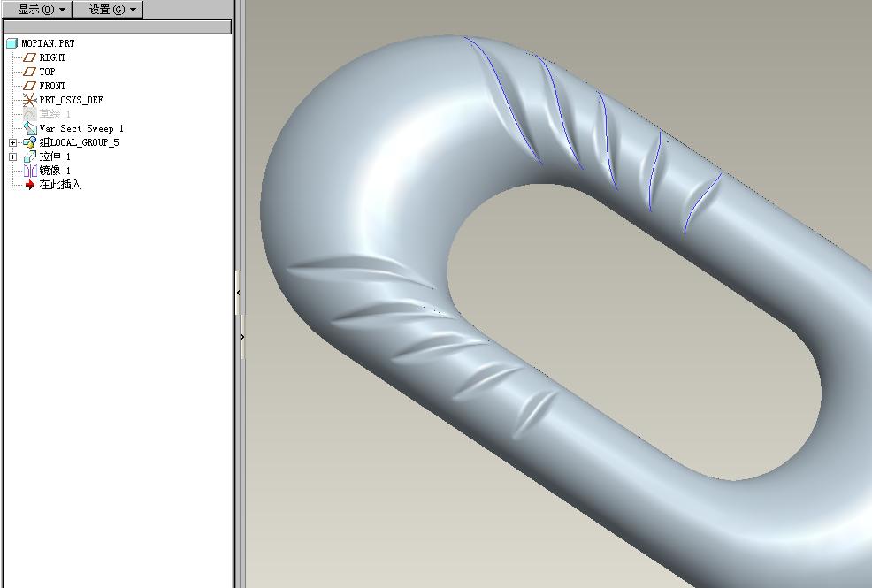The height and width of the screenshot is (588, 872).
Task: Select the TOP datum plane label
Action: pyautogui.click(x=47, y=72)
